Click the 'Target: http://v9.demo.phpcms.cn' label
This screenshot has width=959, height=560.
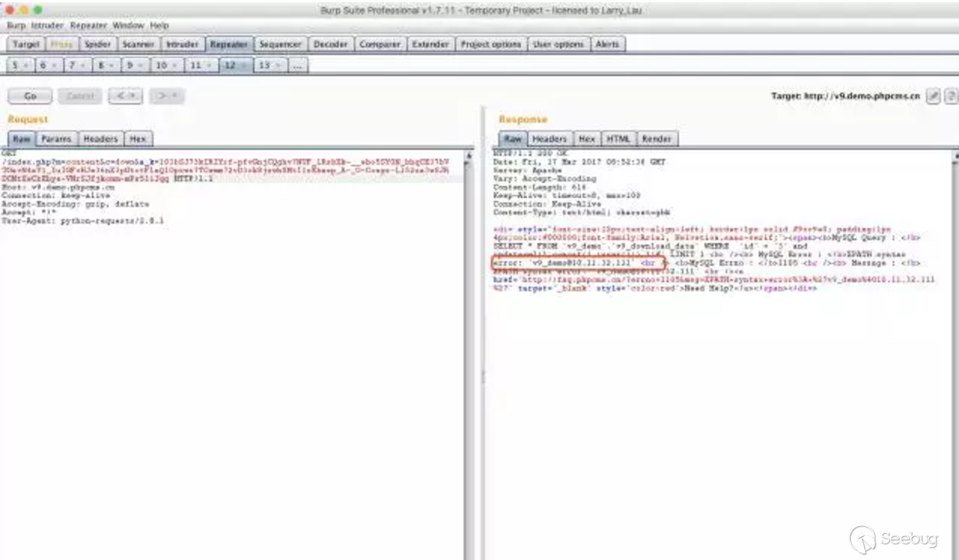pyautogui.click(x=845, y=96)
